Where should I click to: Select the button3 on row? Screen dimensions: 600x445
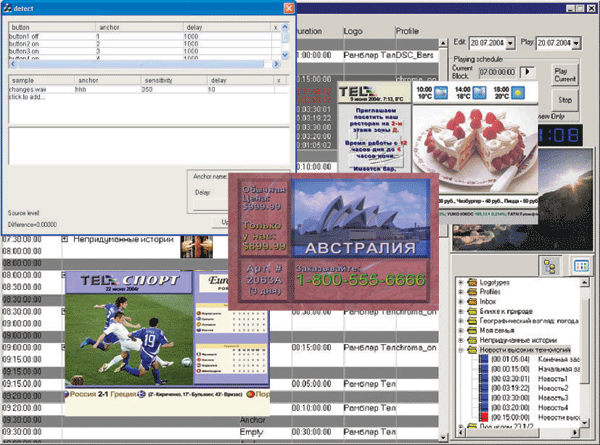tap(145, 51)
